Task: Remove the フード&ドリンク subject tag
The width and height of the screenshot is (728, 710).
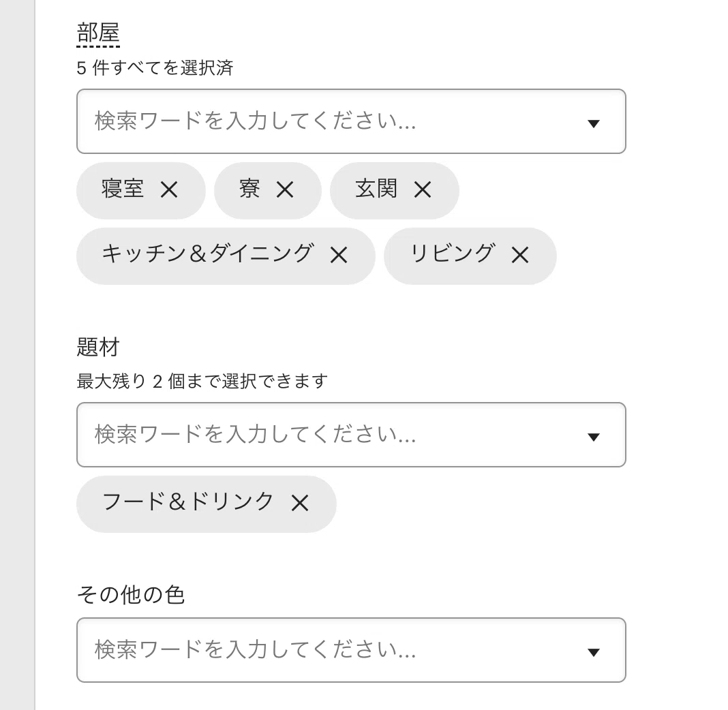Action: [300, 503]
